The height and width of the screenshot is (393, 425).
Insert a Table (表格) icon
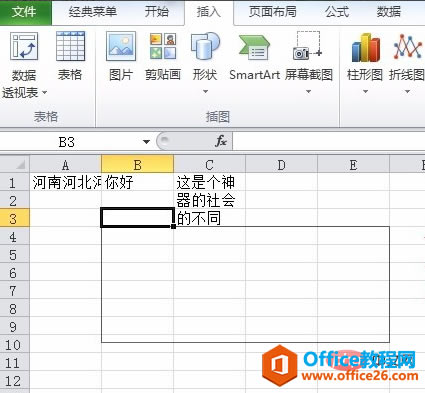(x=70, y=46)
